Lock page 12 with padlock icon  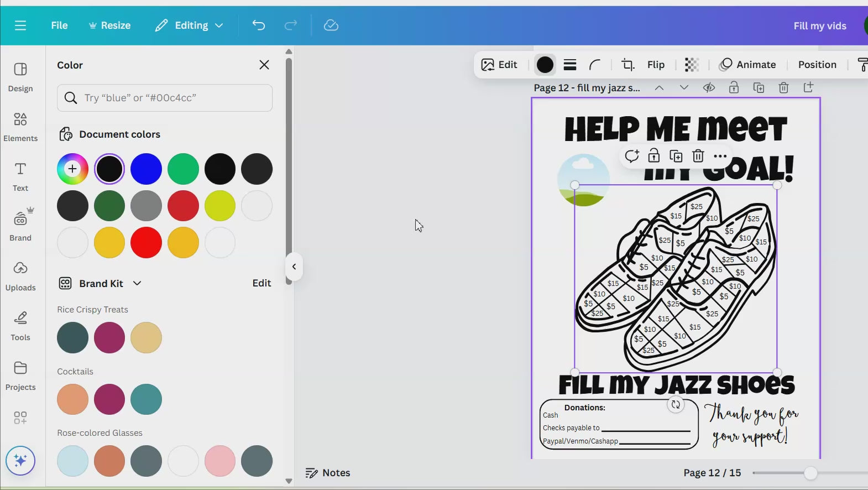pyautogui.click(x=734, y=88)
